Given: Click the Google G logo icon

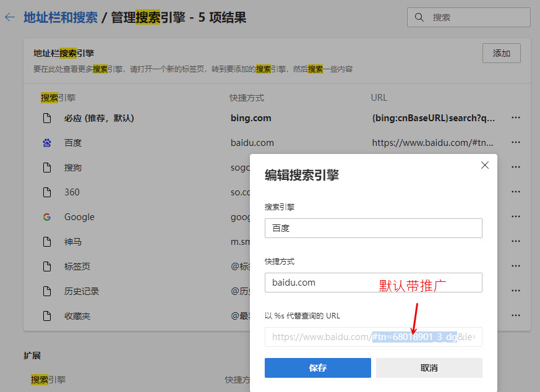Looking at the screenshot, I should coord(47,217).
